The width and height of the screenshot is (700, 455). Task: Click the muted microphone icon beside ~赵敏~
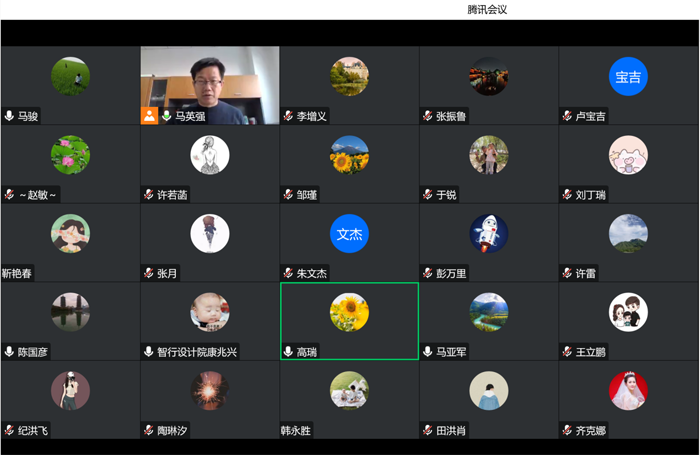(x=9, y=195)
